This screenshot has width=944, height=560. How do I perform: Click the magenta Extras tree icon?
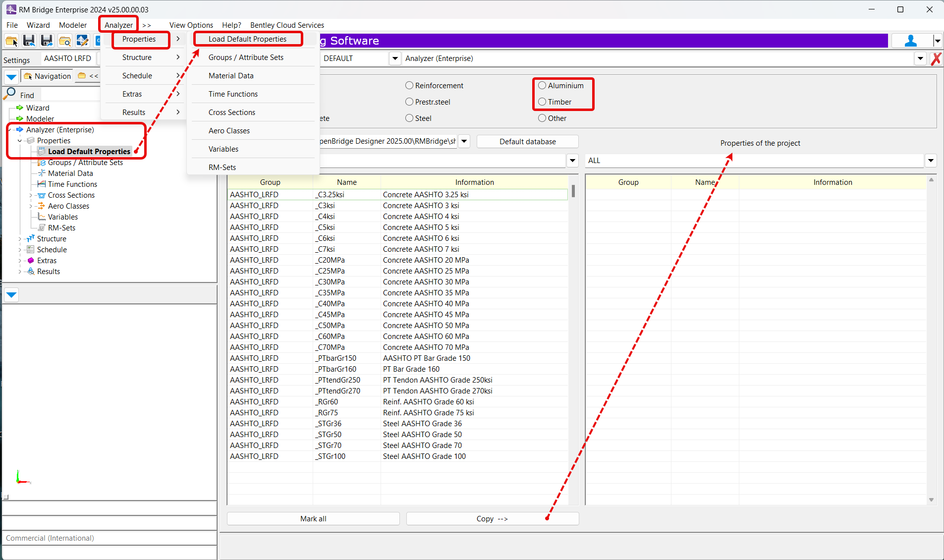click(x=31, y=260)
